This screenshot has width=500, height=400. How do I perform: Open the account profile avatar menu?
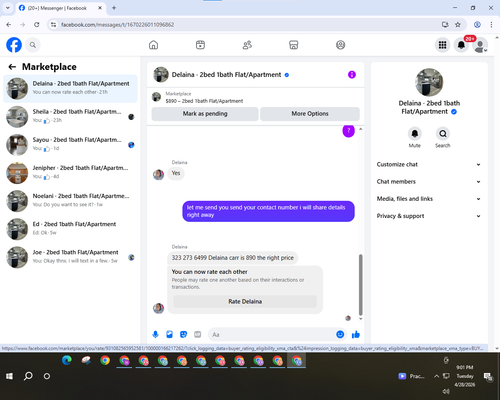click(x=480, y=45)
